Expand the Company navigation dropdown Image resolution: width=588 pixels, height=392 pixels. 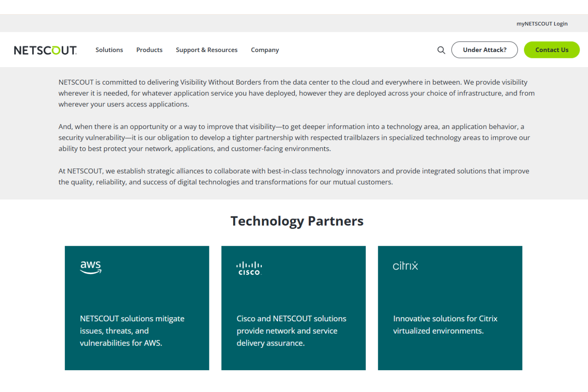(x=265, y=50)
